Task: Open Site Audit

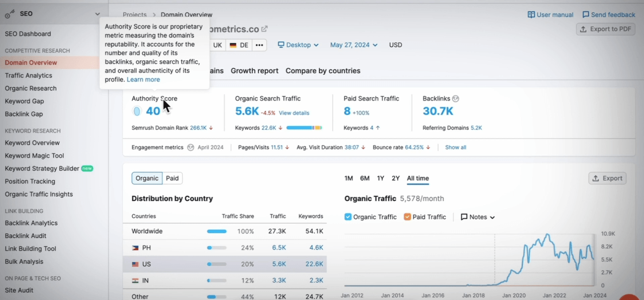Action: 19,290
